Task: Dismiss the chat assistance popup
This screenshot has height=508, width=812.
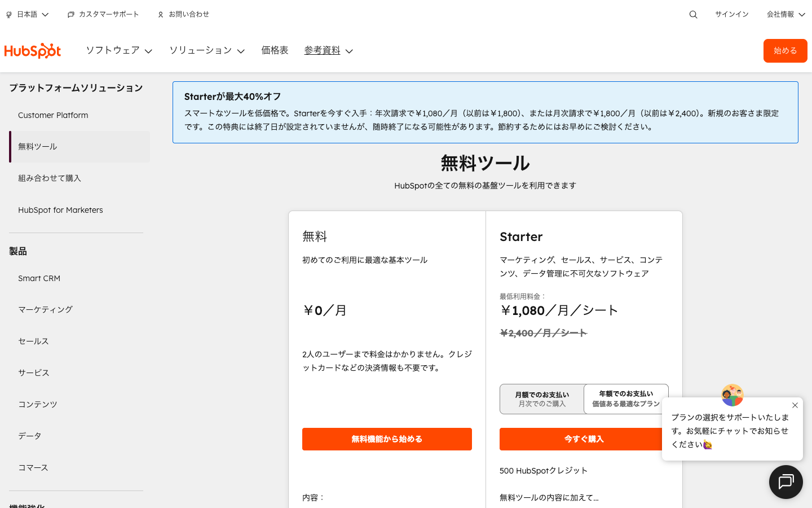Action: point(795,405)
